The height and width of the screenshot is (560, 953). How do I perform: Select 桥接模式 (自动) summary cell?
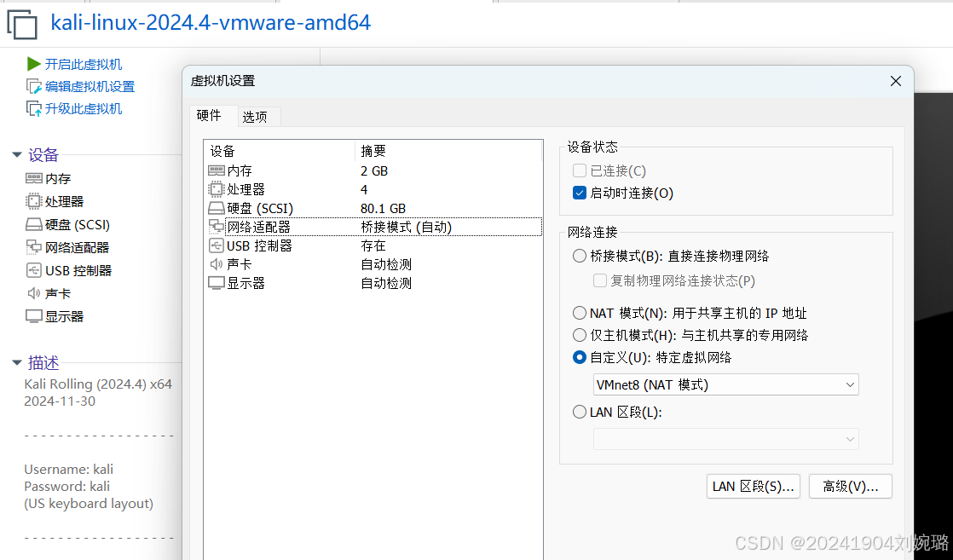point(406,227)
